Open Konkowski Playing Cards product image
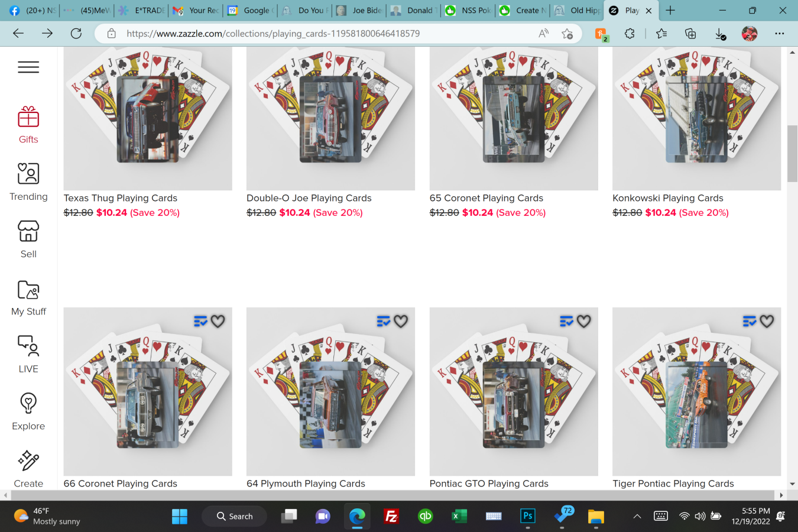 coord(696,118)
